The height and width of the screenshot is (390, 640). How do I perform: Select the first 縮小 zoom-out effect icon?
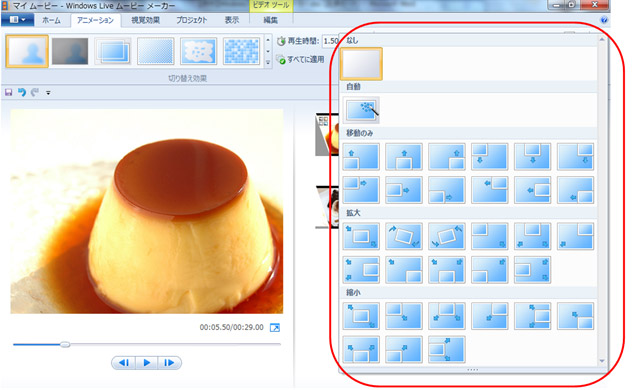click(x=361, y=316)
